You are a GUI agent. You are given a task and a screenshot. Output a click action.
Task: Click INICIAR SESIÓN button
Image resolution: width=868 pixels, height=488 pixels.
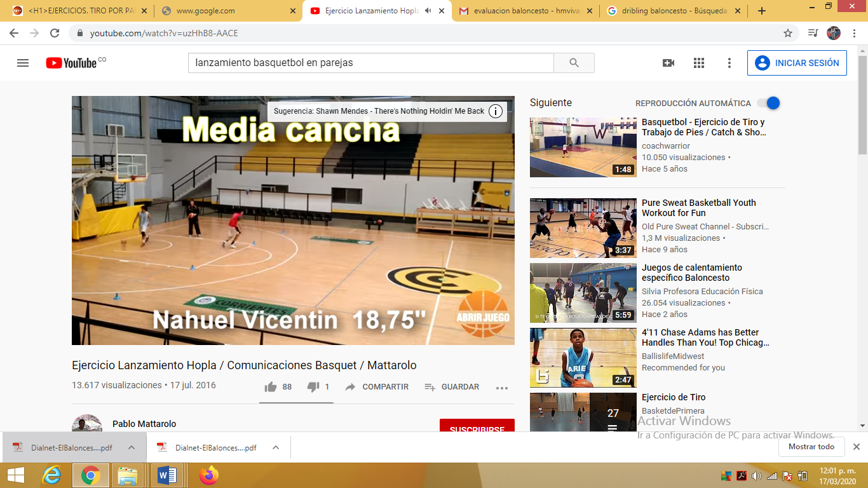pyautogui.click(x=797, y=63)
